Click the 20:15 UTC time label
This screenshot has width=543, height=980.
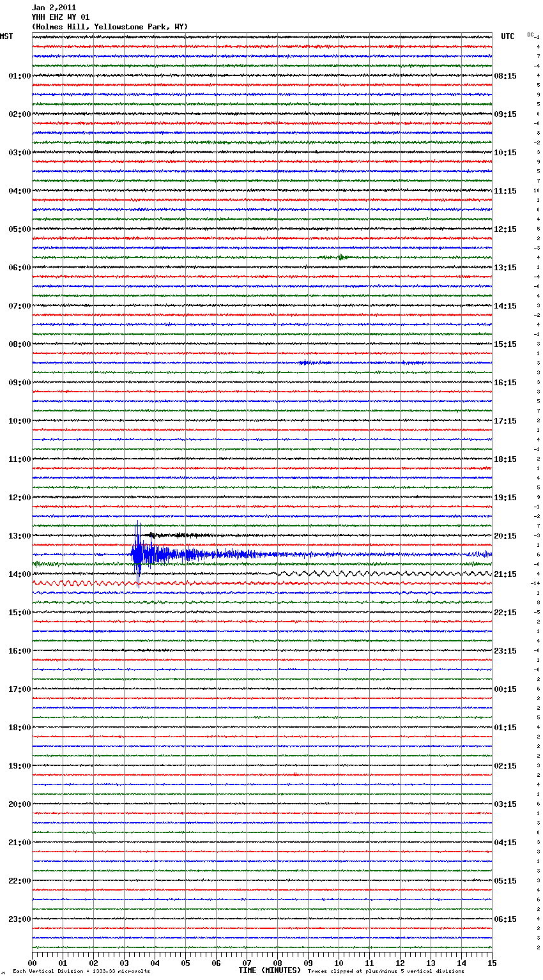505,536
